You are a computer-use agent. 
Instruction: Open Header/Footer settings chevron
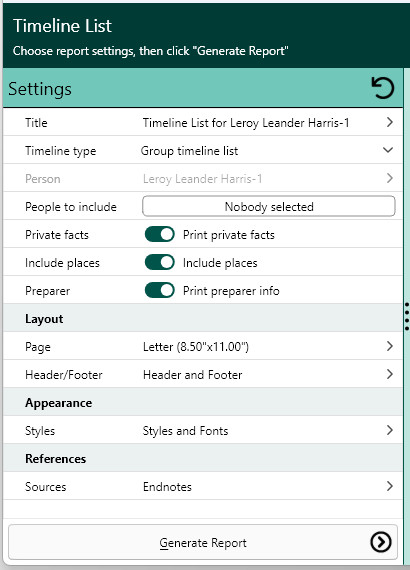(390, 374)
